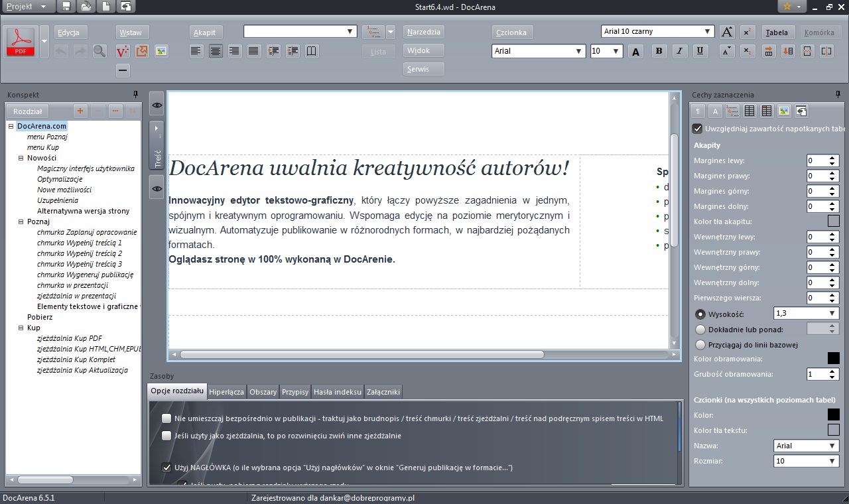Image resolution: width=849 pixels, height=504 pixels.
Task: Justify the paragraph text
Action: 253,51
